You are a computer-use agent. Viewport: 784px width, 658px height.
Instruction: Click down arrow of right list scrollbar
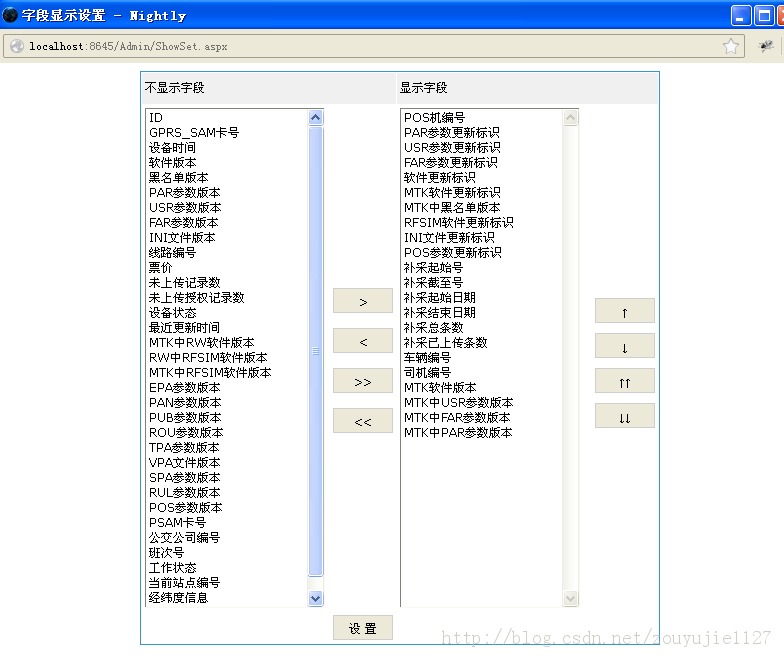570,598
